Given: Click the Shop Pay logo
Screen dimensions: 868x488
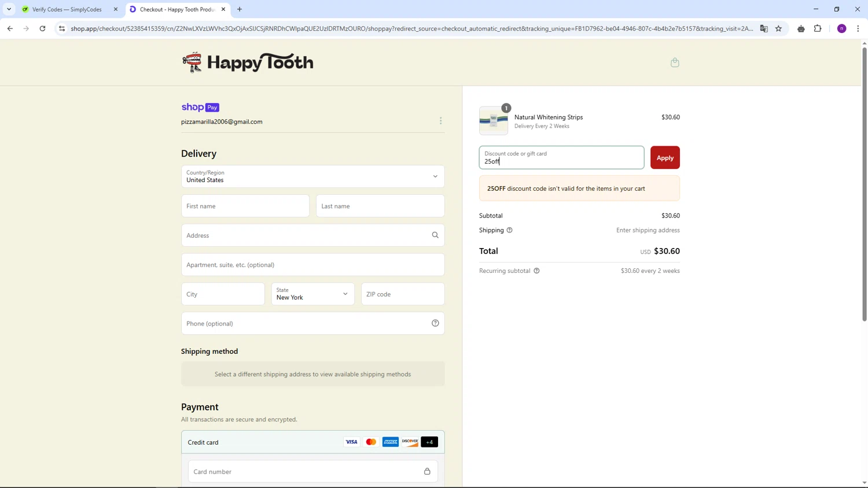Looking at the screenshot, I should pos(200,107).
